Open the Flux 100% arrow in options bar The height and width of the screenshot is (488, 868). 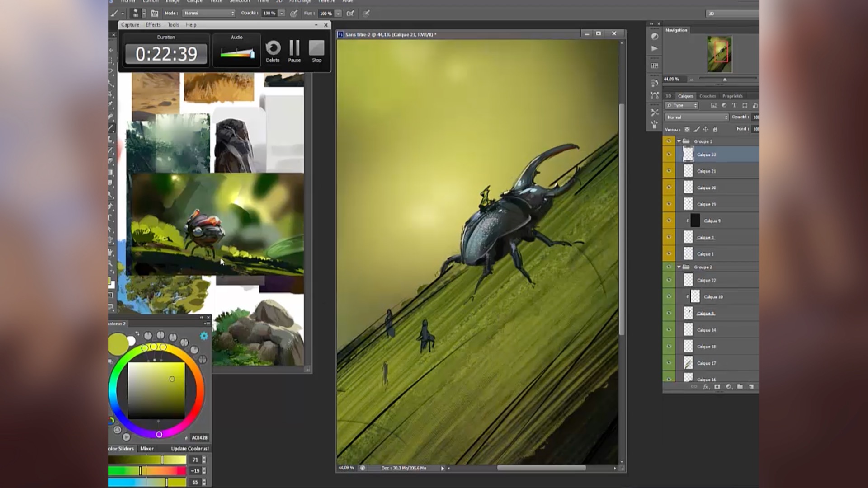338,14
